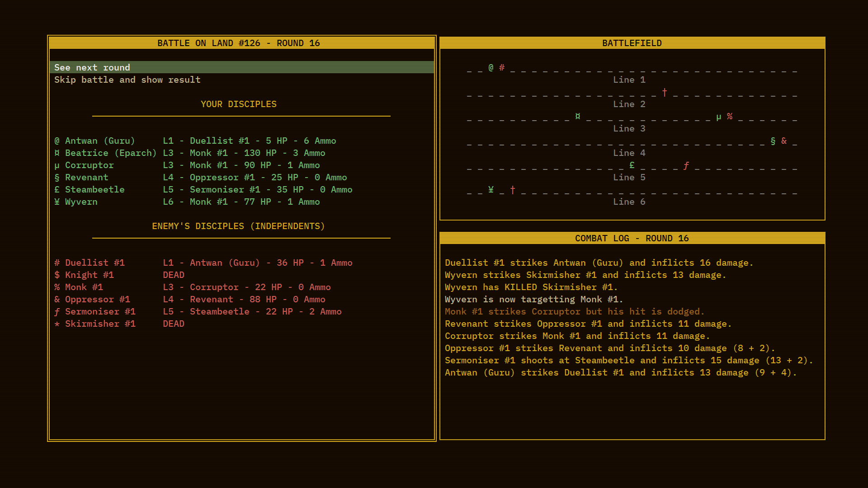Click the 'Wyvern has KILLED Skirmisher #1' log line
Viewport: 868px width, 488px height.
531,287
